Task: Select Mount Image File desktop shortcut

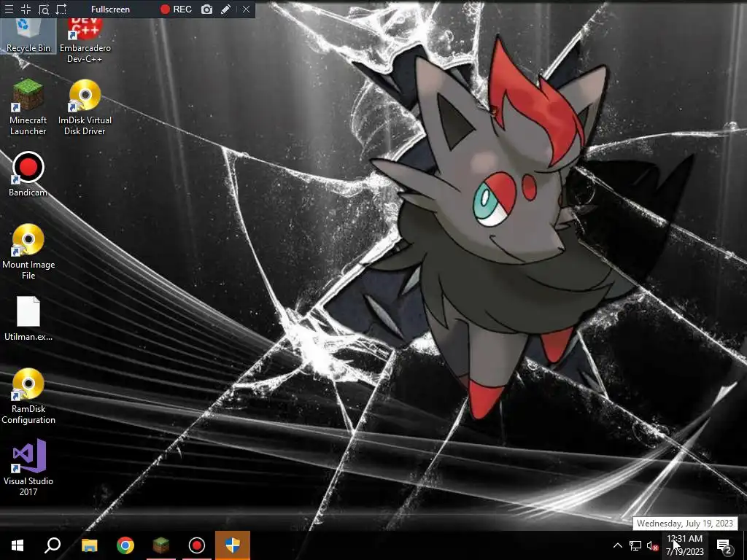Action: point(28,252)
